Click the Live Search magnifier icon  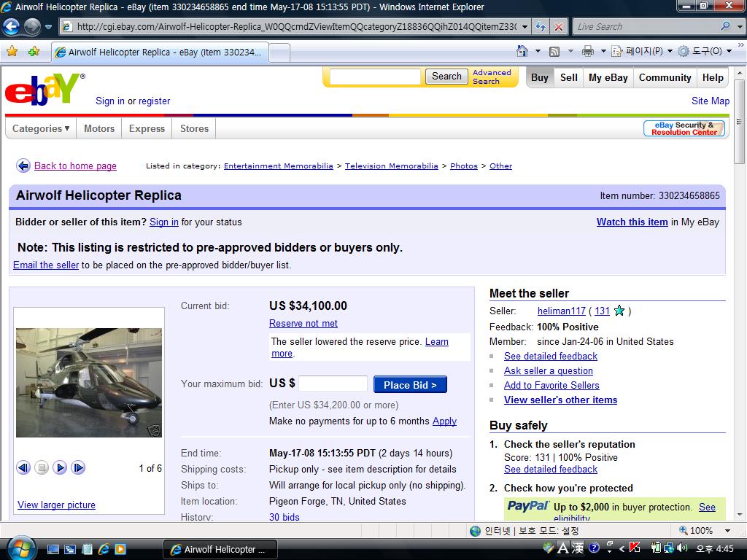[x=725, y=26]
